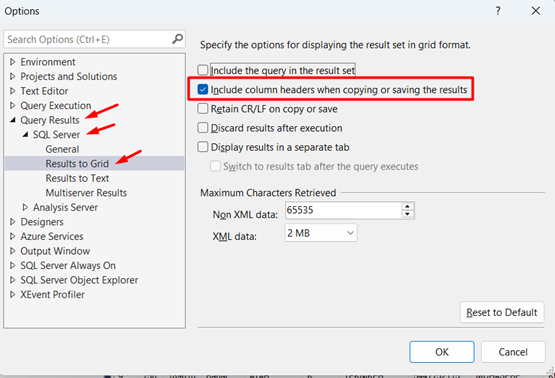Enable Include the query in the result set
555x378 pixels.
click(x=202, y=70)
